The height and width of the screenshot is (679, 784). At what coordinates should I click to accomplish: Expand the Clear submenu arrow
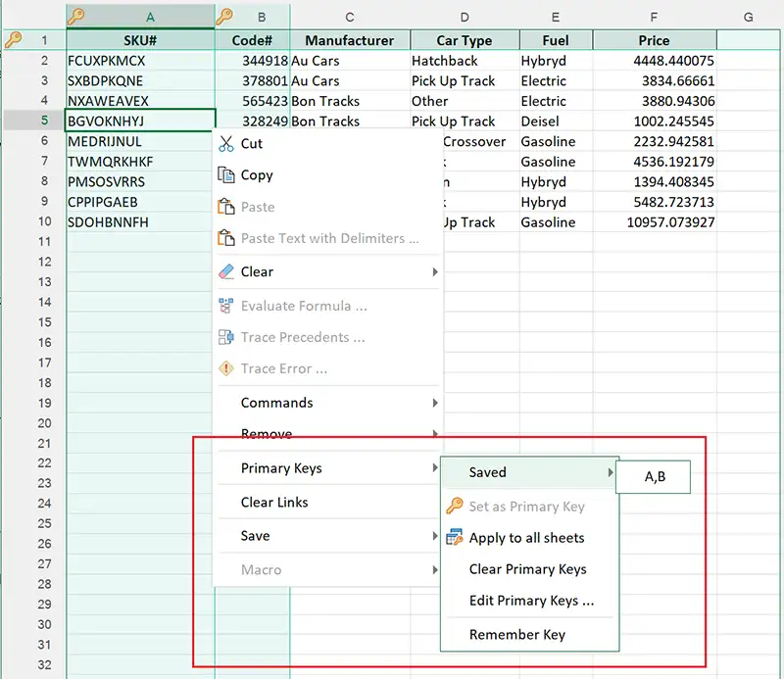pyautogui.click(x=434, y=271)
